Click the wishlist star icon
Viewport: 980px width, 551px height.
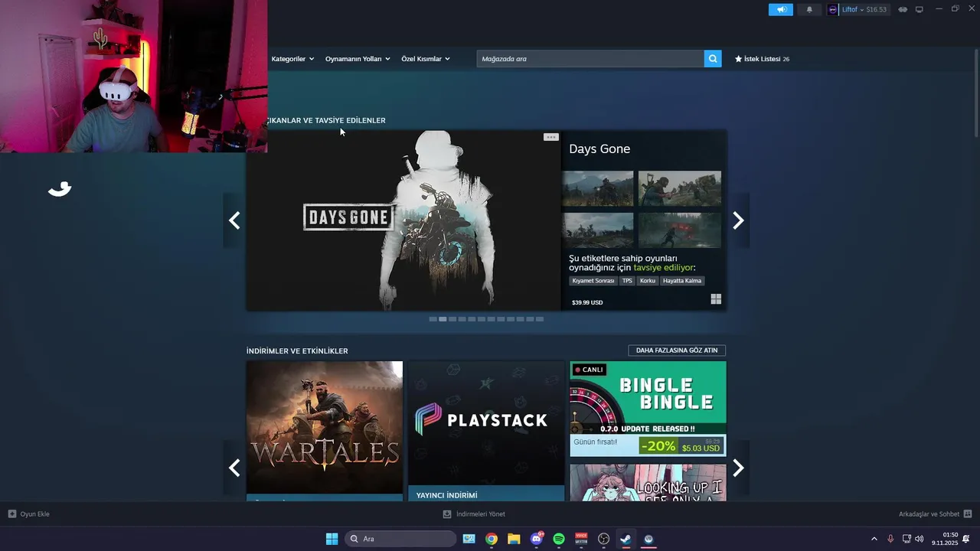[x=738, y=59]
